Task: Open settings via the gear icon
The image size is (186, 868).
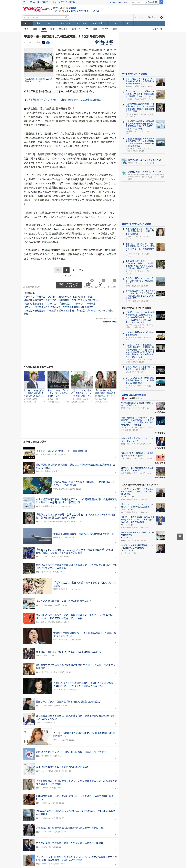Action: [161, 17]
